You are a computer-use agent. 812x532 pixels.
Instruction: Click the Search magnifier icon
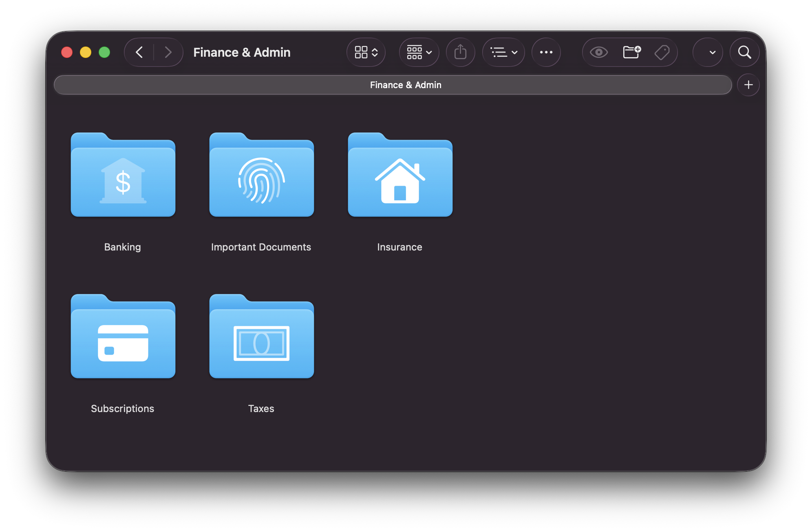(745, 52)
